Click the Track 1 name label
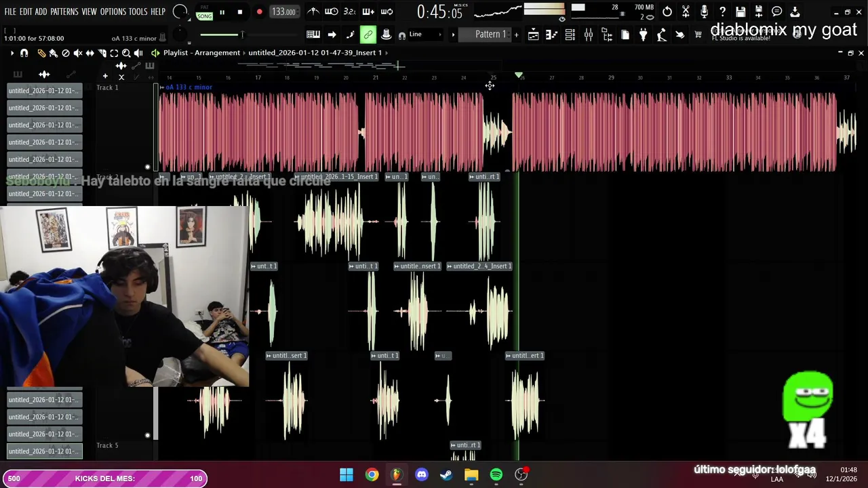This screenshot has height=488, width=868. tap(107, 87)
